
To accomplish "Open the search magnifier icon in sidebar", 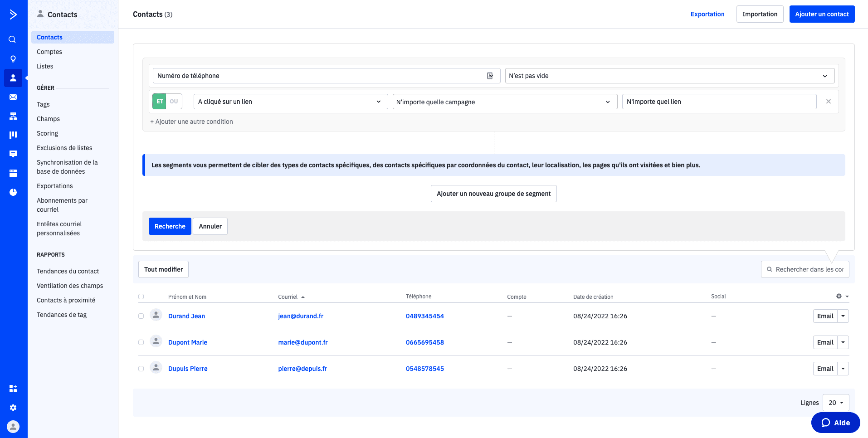I will click(13, 39).
